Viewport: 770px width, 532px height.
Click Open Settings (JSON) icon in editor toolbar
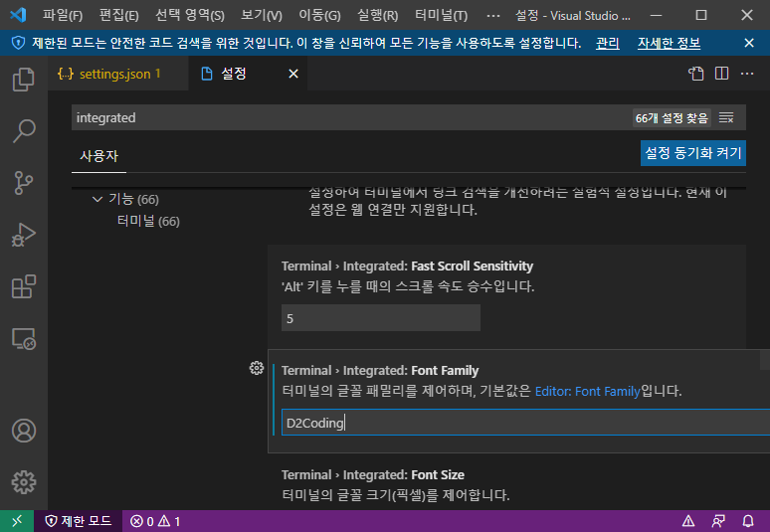pyautogui.click(x=695, y=74)
